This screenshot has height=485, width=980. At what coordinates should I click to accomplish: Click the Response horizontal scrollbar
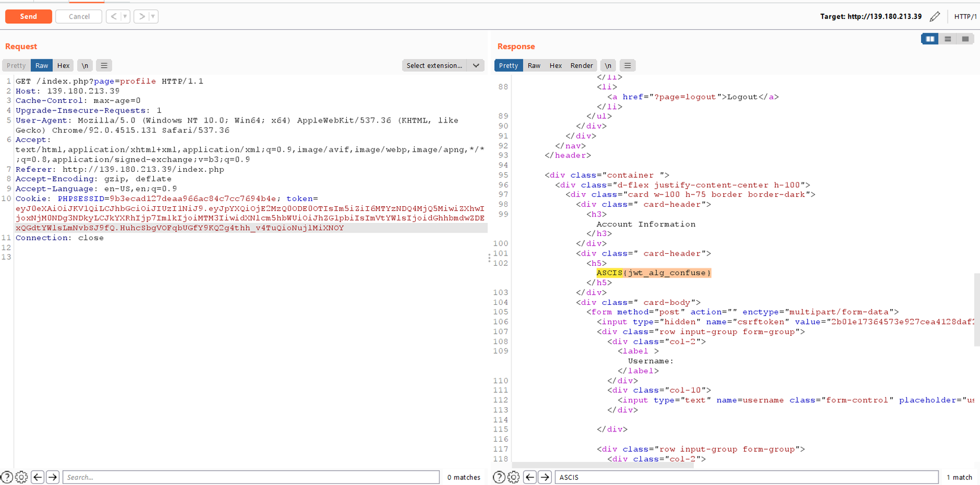(x=603, y=465)
